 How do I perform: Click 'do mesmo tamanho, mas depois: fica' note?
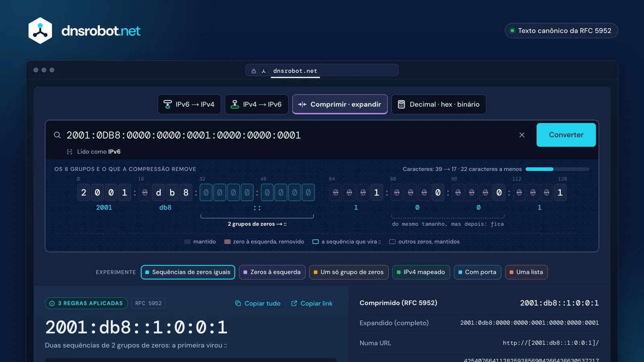pos(448,224)
